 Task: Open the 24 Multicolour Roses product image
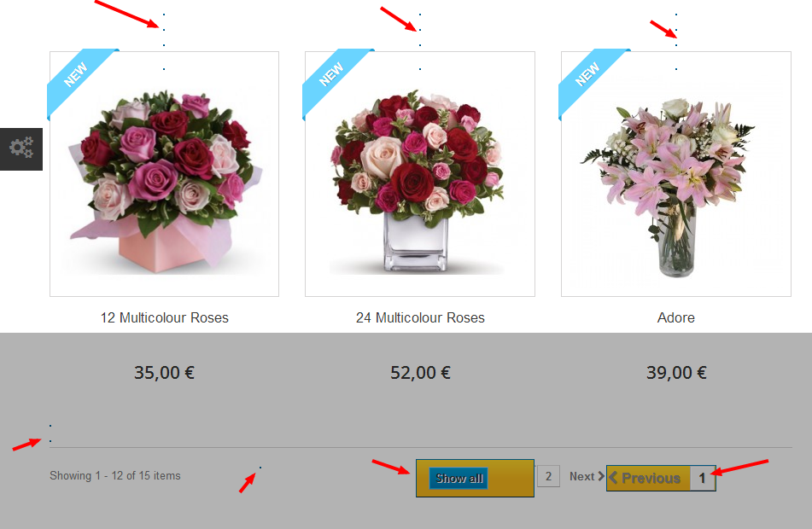pos(420,174)
